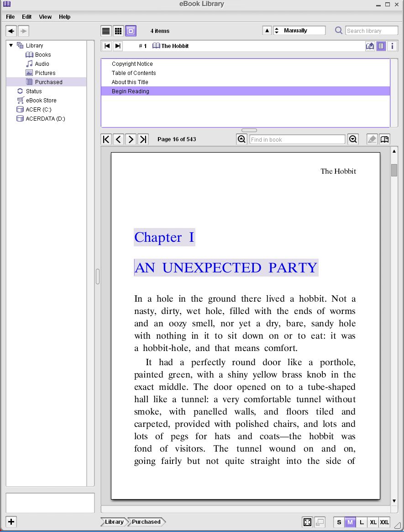The width and height of the screenshot is (404, 532).
Task: Open the Status item in sidebar
Action: point(30,91)
